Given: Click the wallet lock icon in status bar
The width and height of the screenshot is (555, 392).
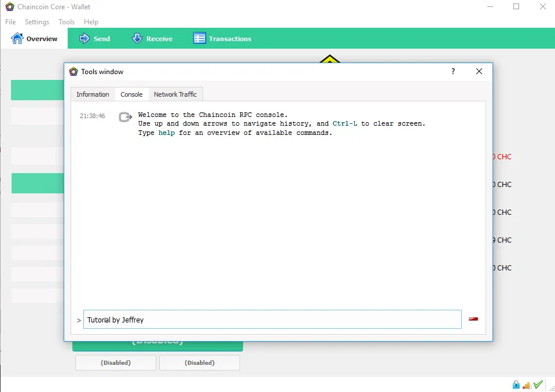Looking at the screenshot, I should click(x=516, y=384).
